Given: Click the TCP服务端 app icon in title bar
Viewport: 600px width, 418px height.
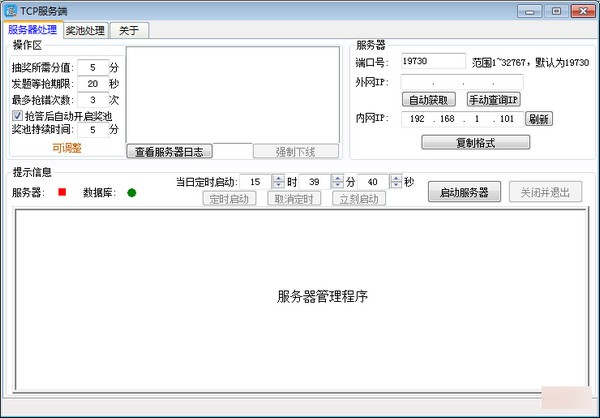Looking at the screenshot, I should pyautogui.click(x=11, y=11).
